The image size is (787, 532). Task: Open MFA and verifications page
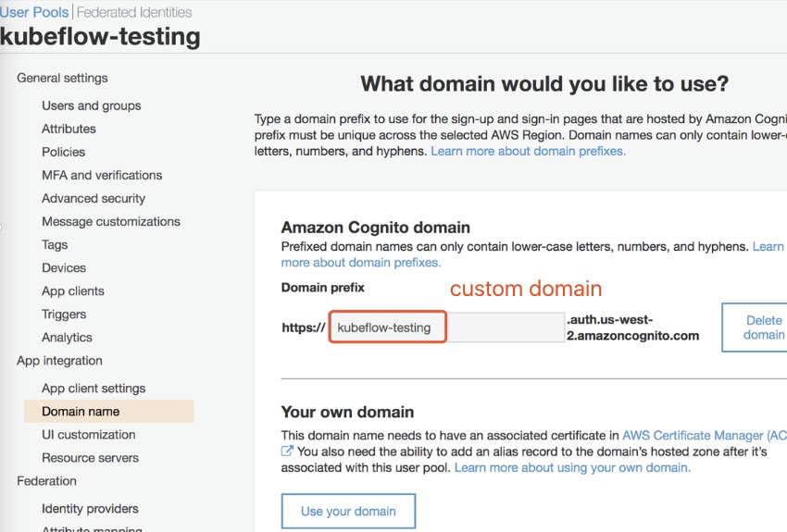point(102,175)
